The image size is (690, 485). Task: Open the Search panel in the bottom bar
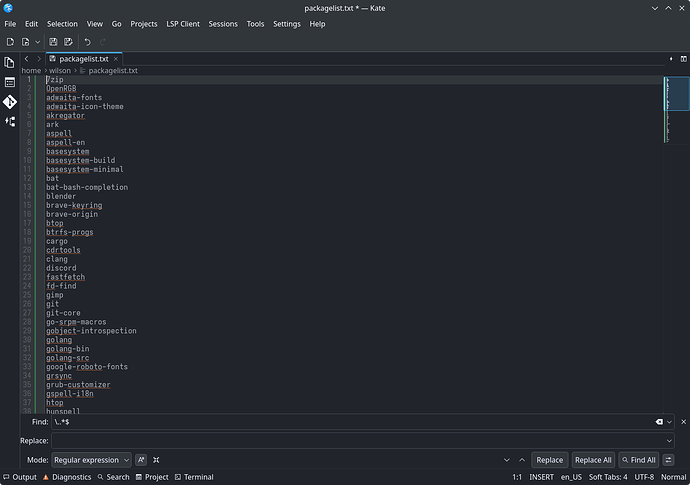point(114,477)
